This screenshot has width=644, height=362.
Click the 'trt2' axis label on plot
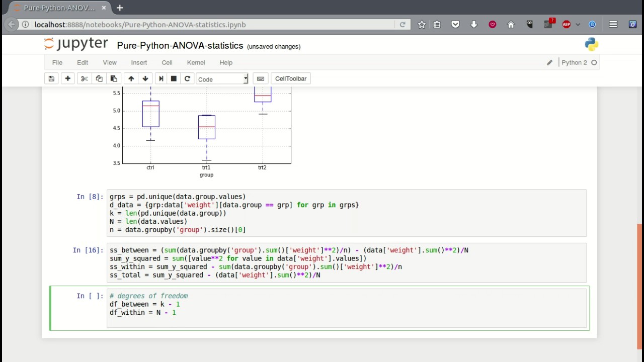coord(262,167)
